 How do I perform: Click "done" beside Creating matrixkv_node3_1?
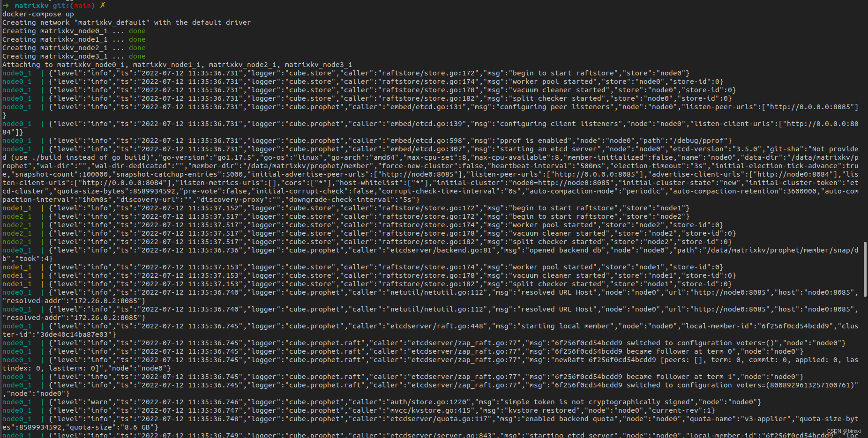137,56
